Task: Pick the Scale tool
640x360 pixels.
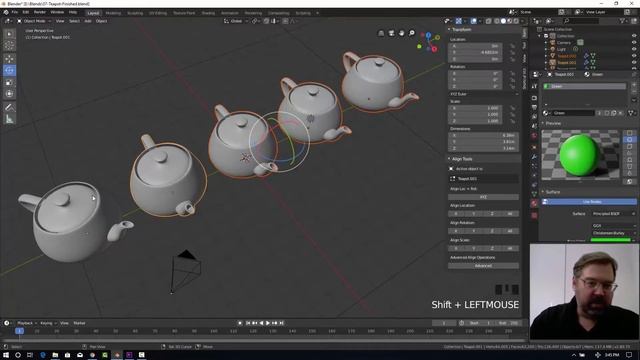Action: coord(9,82)
